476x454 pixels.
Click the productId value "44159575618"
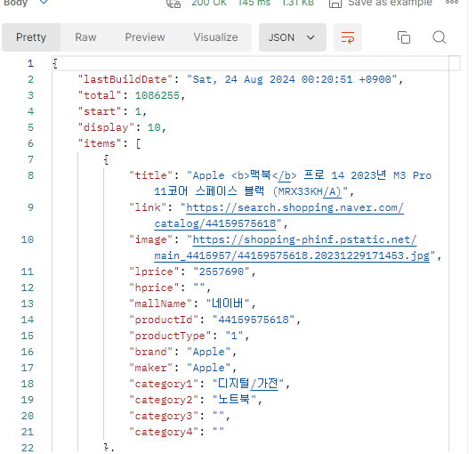click(x=254, y=320)
